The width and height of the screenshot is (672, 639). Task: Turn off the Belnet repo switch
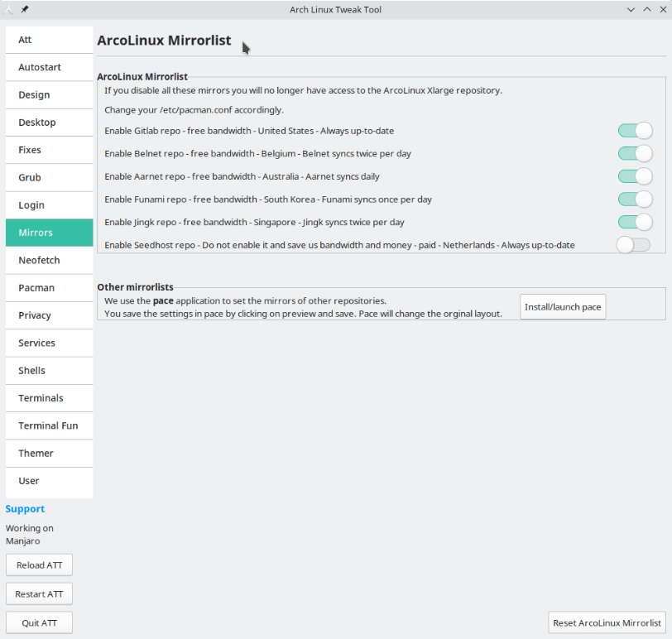click(x=635, y=153)
